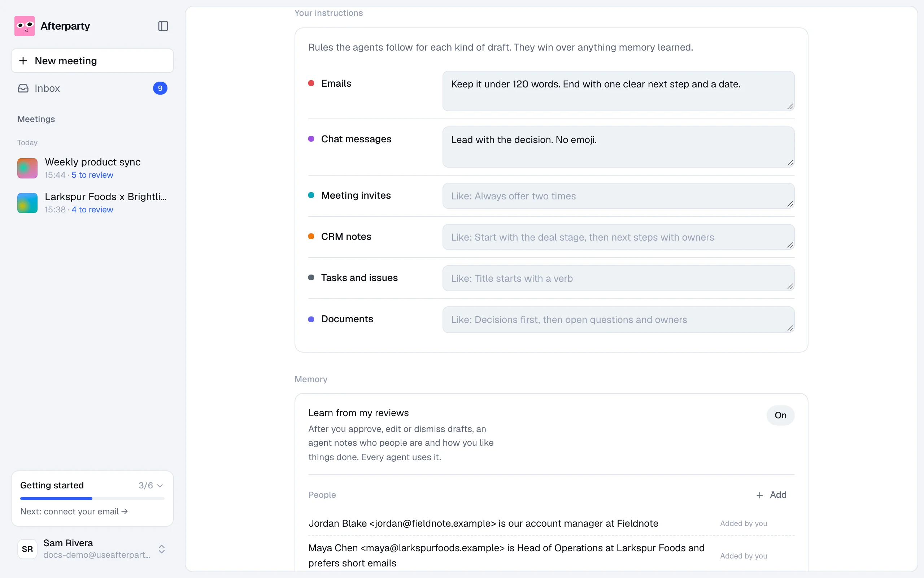Select the Jordan Blake memory entry

483,523
